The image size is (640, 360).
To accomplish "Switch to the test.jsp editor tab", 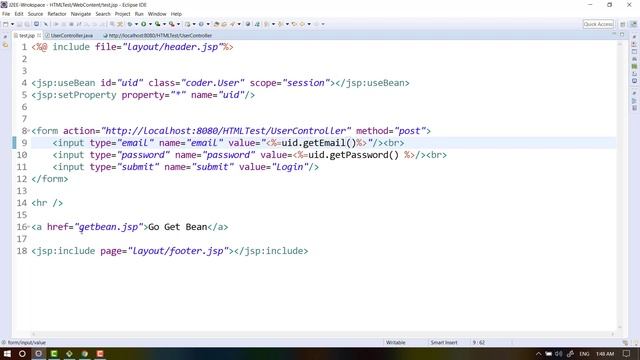I will 27,36.
